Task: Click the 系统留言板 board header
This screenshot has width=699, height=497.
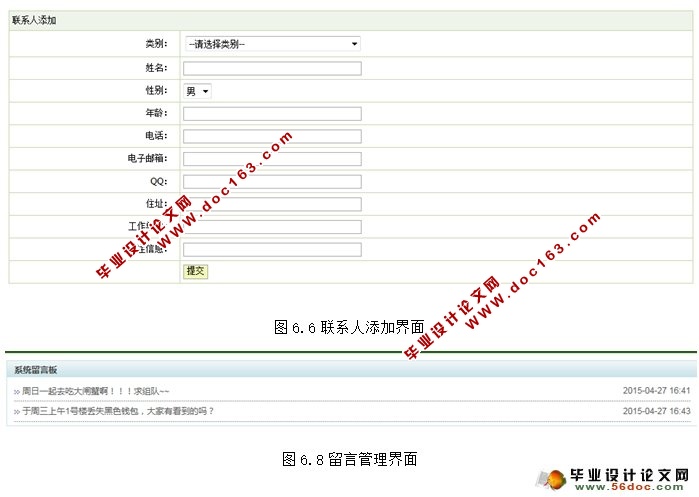Action: click(352, 370)
